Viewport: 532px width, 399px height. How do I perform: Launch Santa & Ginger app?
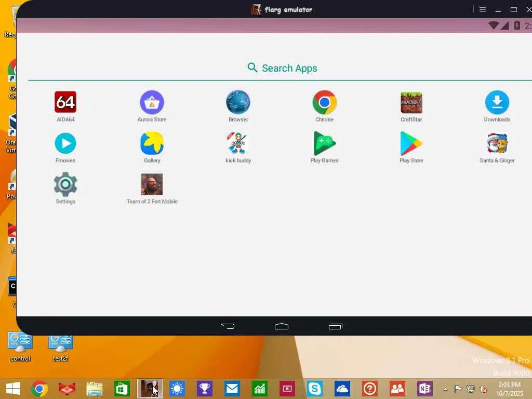click(x=497, y=143)
